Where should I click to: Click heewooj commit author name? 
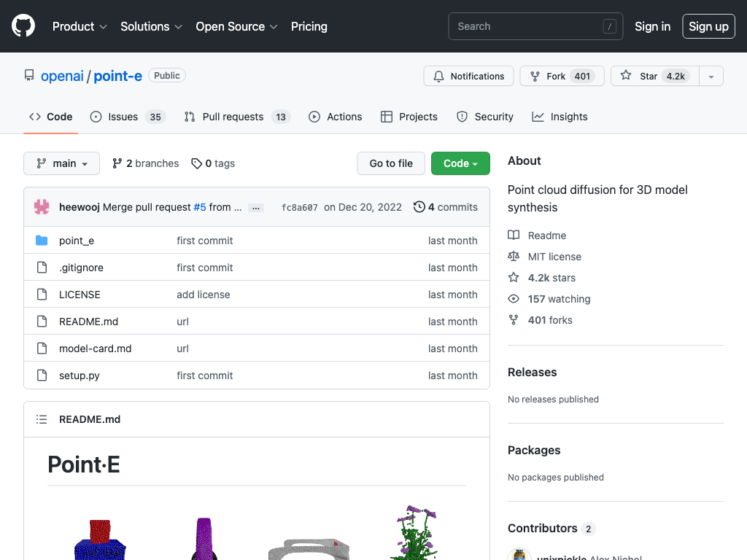(79, 207)
